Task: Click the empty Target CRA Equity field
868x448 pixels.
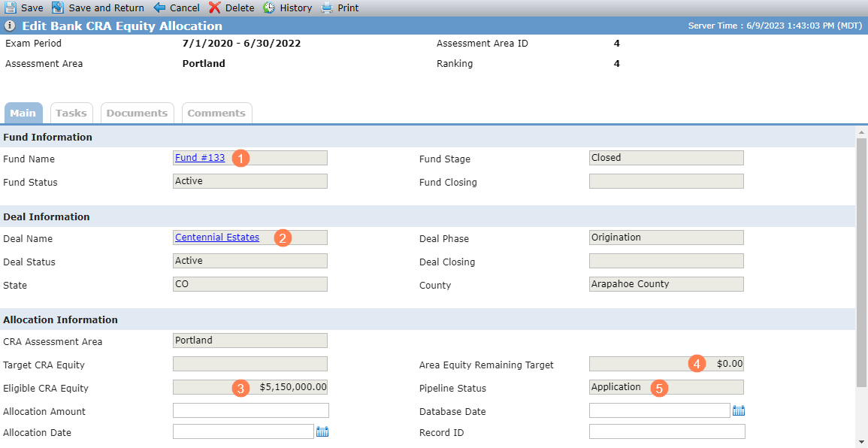Action: (x=250, y=364)
